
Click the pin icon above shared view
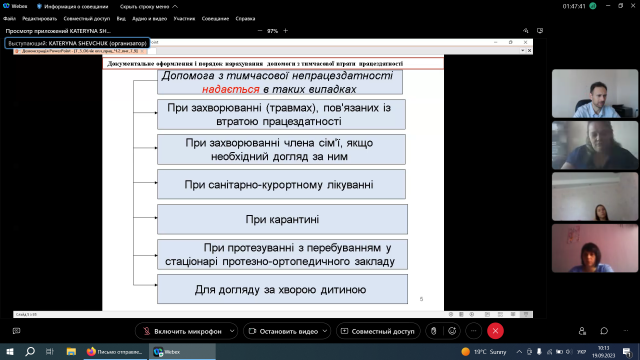coord(525,31)
